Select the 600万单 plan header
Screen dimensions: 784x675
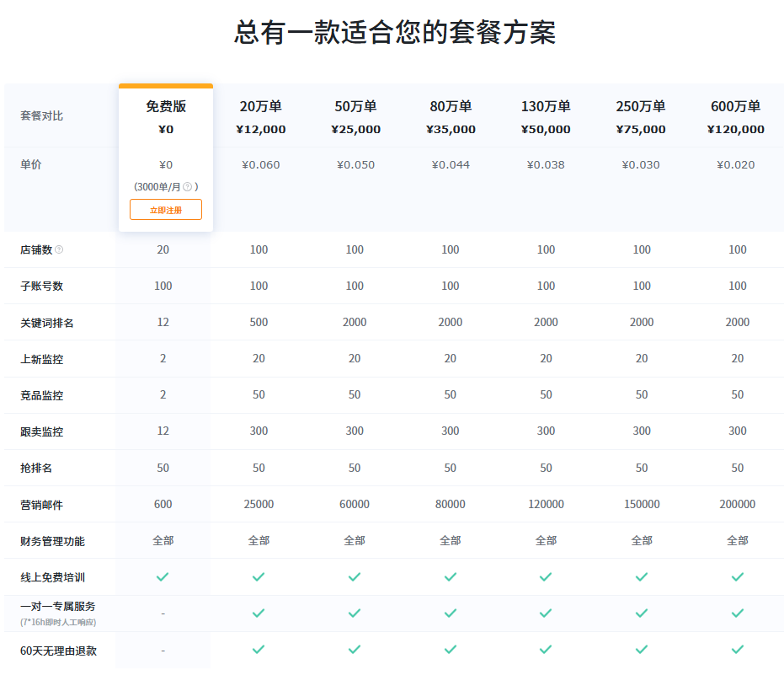click(x=735, y=106)
